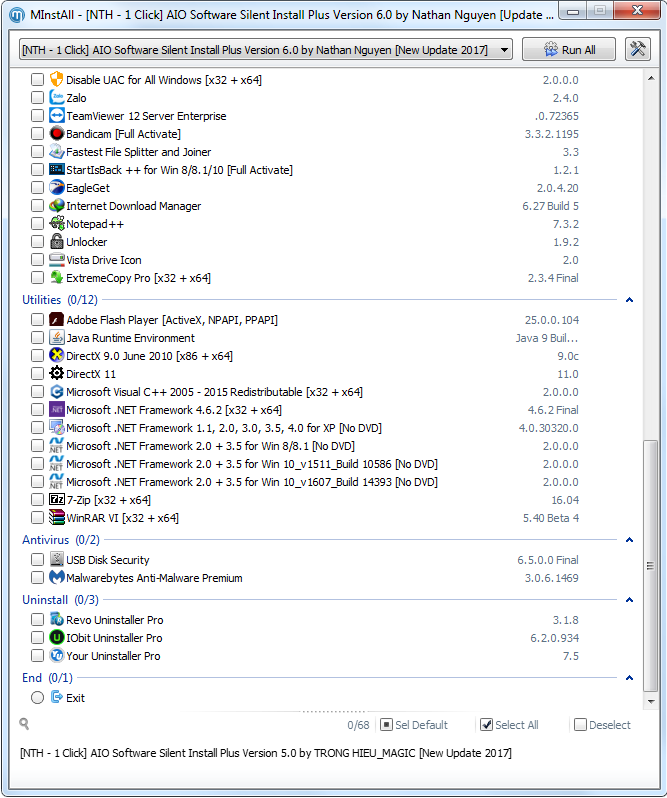Collapse the Uninstall group

[629, 600]
